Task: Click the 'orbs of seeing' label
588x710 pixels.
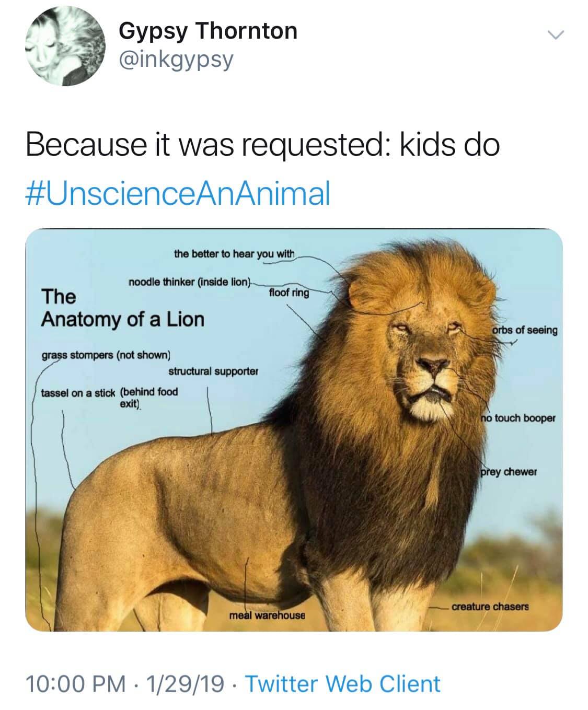Action: pyautogui.click(x=525, y=330)
